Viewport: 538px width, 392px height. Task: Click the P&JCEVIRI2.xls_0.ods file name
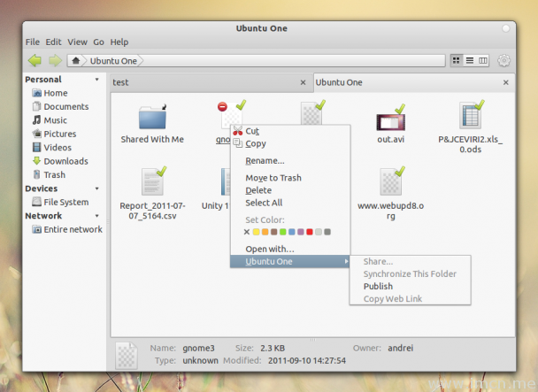tap(471, 144)
